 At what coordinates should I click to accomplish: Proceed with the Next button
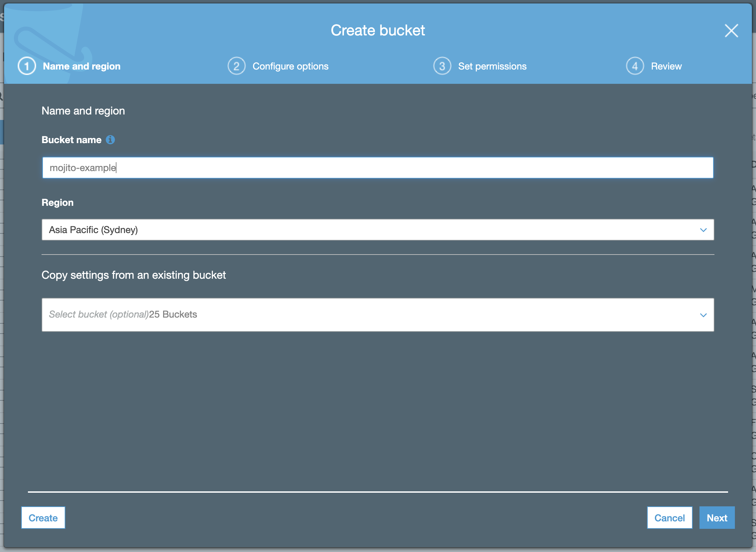tap(717, 518)
